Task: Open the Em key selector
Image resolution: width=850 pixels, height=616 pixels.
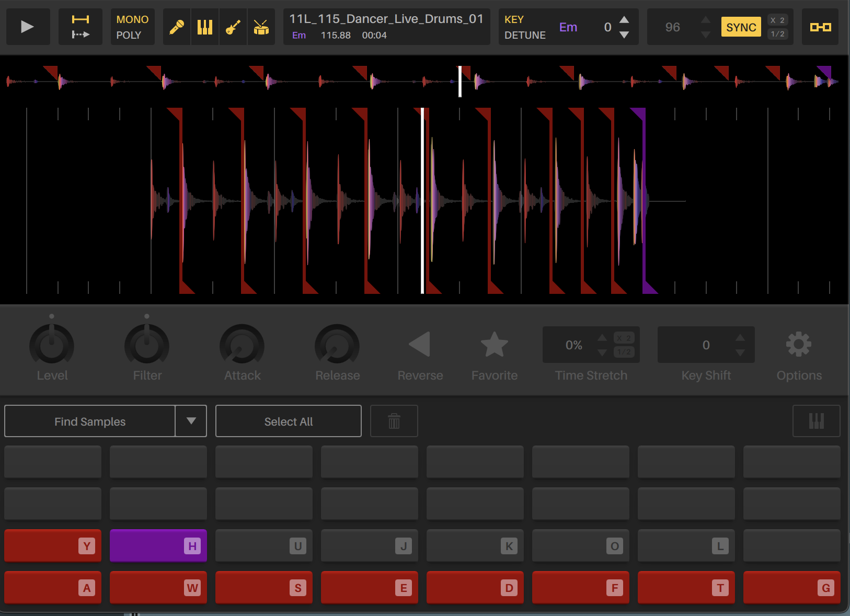Action: coord(568,27)
